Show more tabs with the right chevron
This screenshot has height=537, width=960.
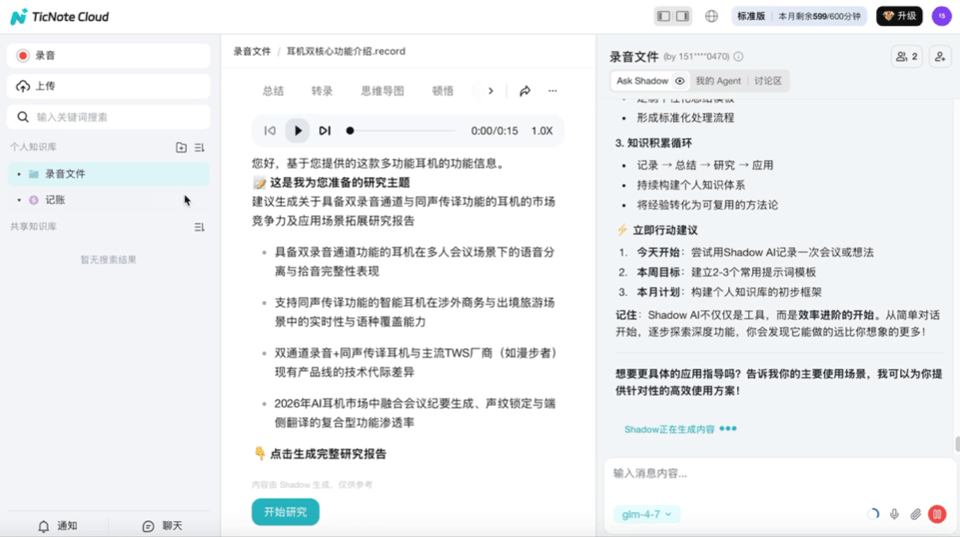(x=490, y=91)
